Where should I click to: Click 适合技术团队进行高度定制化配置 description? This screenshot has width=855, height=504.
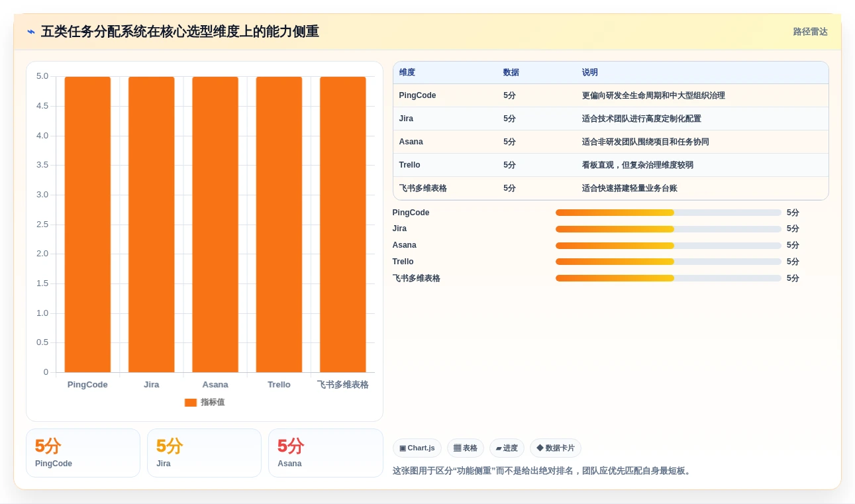pyautogui.click(x=642, y=119)
